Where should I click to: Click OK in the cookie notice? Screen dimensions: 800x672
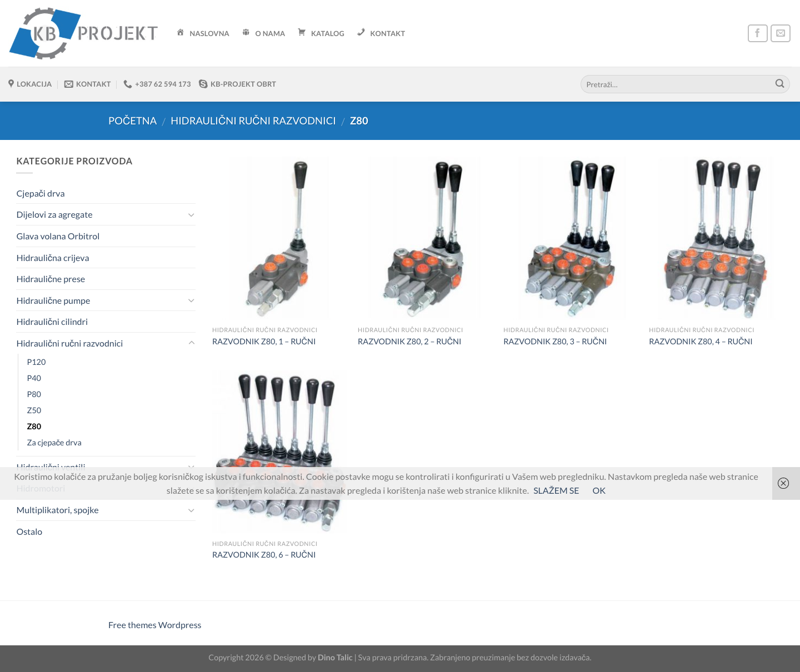[x=599, y=490]
